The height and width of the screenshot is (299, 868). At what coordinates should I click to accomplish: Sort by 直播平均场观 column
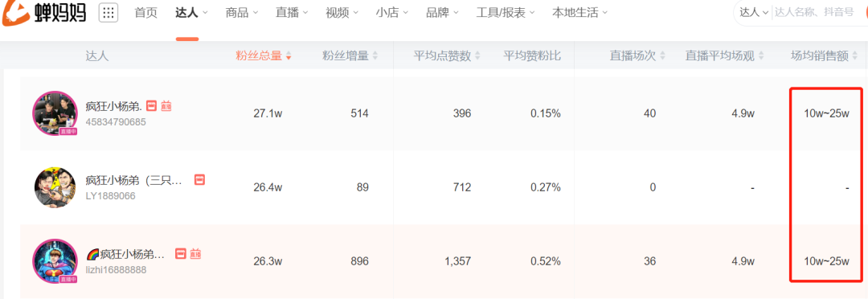pyautogui.click(x=725, y=55)
